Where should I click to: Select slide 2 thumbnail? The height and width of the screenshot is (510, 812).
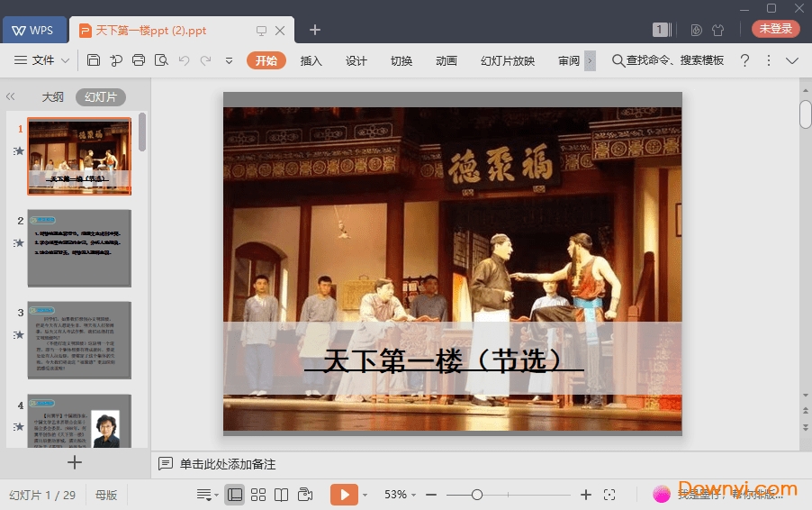tap(79, 248)
